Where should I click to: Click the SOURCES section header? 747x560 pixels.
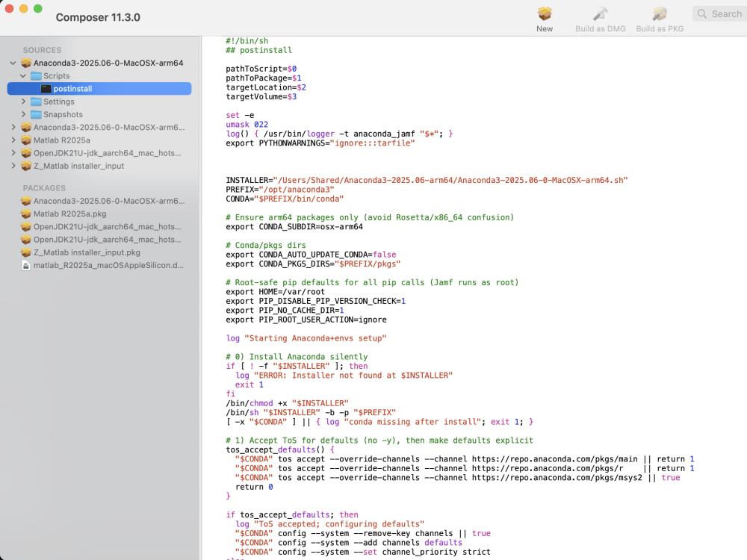tap(42, 50)
